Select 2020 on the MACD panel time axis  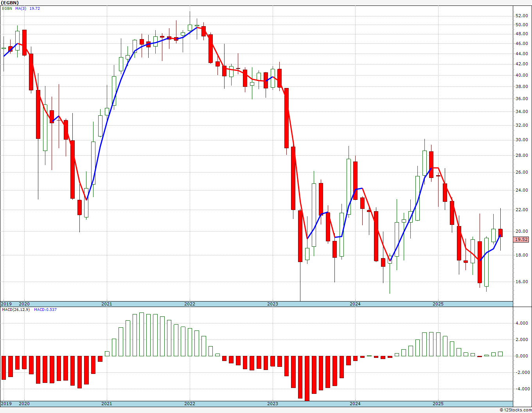click(24, 404)
